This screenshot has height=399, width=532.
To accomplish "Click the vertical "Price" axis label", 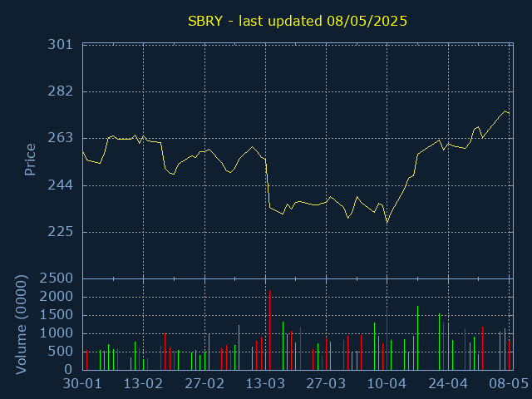I will 30,160.
